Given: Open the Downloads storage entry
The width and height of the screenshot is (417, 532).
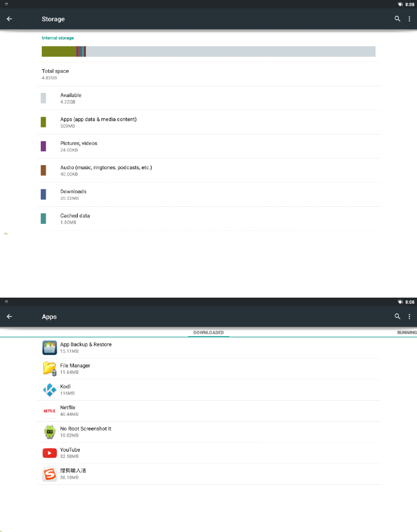Looking at the screenshot, I should 208,194.
